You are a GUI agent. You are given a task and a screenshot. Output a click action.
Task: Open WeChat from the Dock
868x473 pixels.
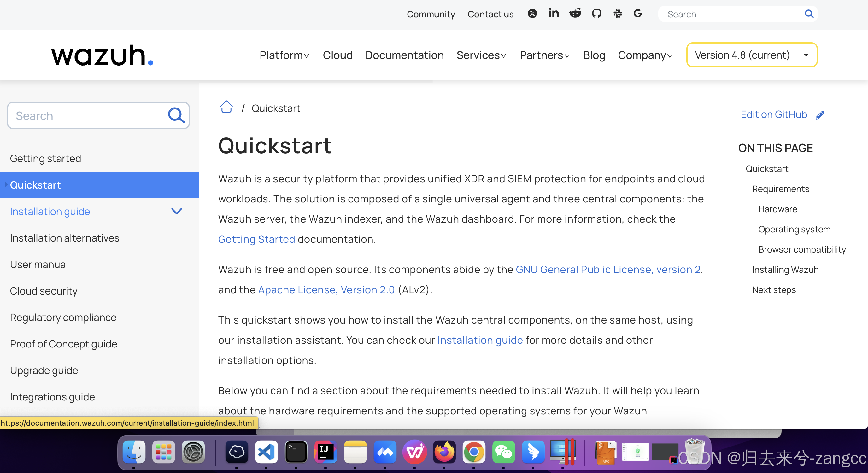click(503, 452)
